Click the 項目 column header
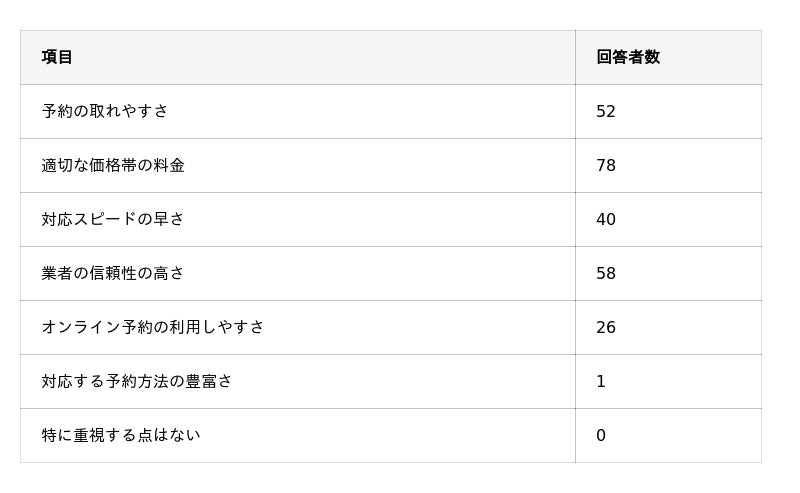800x493 pixels. (57, 57)
